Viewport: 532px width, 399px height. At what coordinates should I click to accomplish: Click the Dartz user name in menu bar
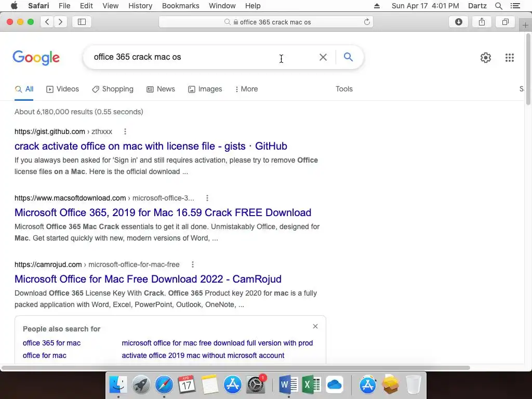pos(477,6)
